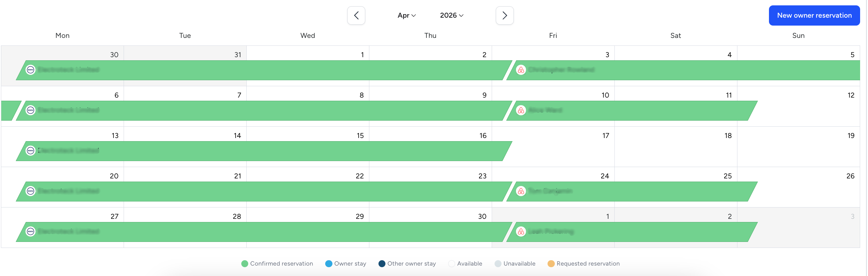
Task: Click the Wed column header
Action: point(308,35)
